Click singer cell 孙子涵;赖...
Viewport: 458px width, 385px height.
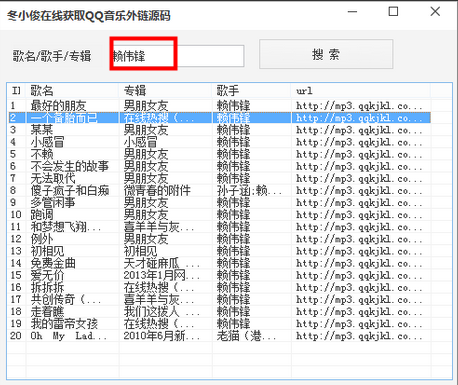click(249, 190)
